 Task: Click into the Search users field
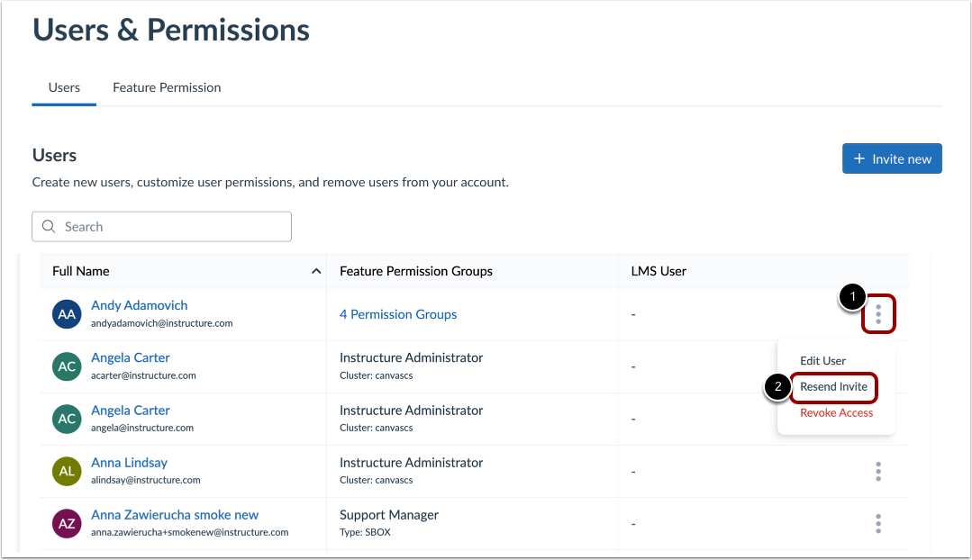click(171, 227)
